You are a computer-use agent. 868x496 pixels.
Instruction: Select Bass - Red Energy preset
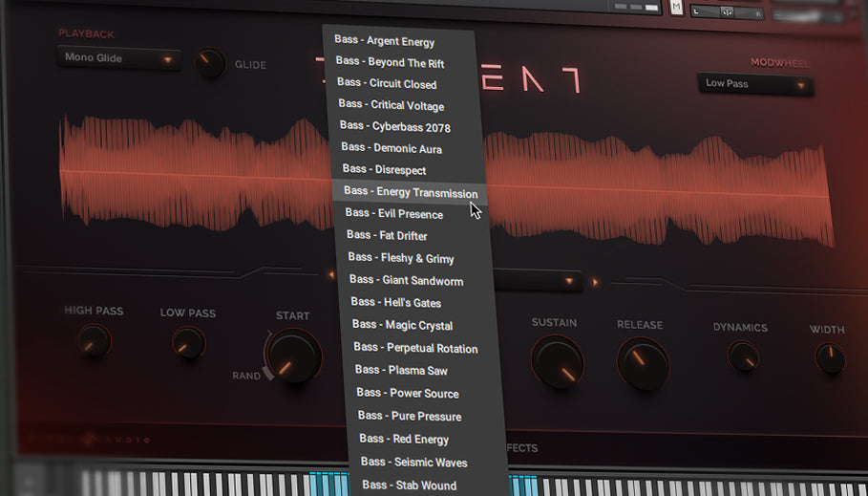coord(404,439)
